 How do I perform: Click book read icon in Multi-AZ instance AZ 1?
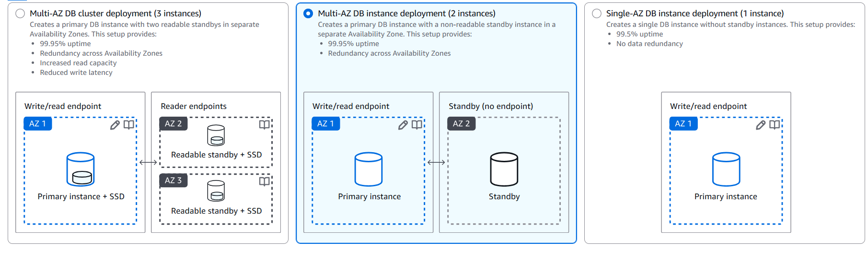click(417, 125)
